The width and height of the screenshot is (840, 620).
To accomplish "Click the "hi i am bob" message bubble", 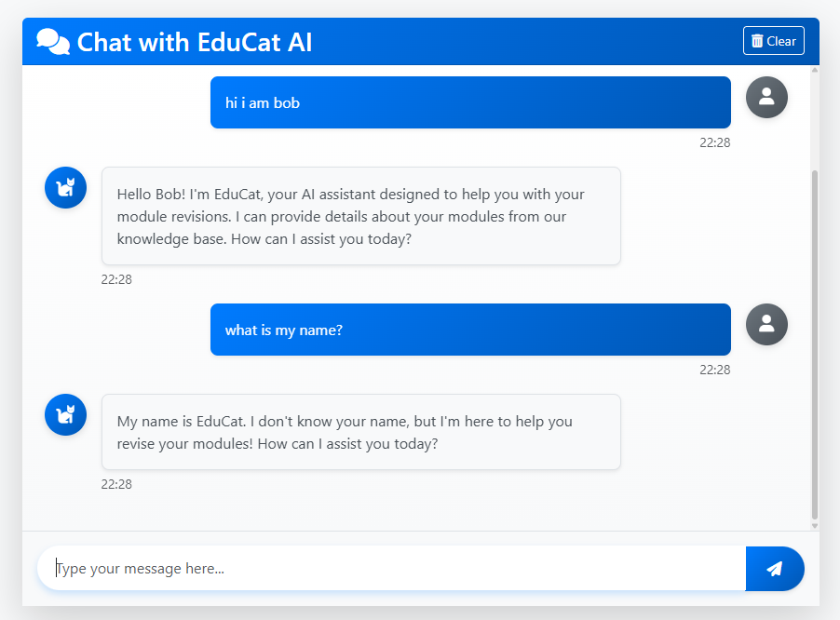I will pos(470,102).
